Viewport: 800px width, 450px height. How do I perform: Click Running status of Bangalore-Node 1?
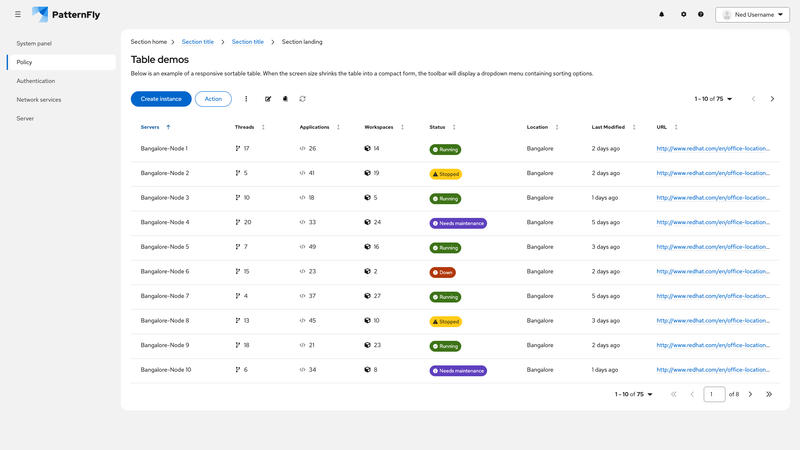point(445,149)
